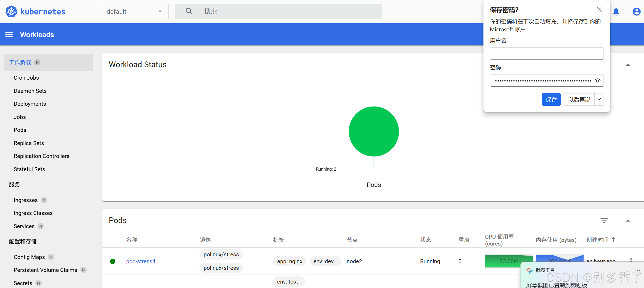Click the green pod-stress4 status dot
The height and width of the screenshot is (288, 644).
(x=113, y=261)
